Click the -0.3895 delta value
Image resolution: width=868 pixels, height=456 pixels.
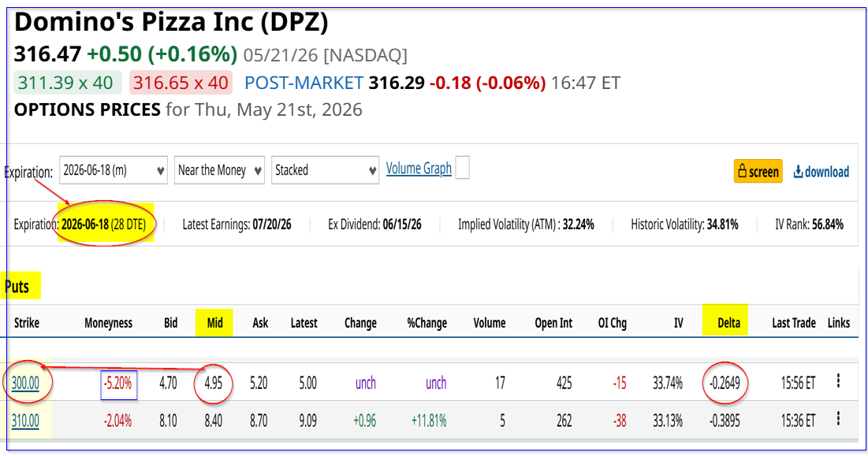(x=725, y=421)
